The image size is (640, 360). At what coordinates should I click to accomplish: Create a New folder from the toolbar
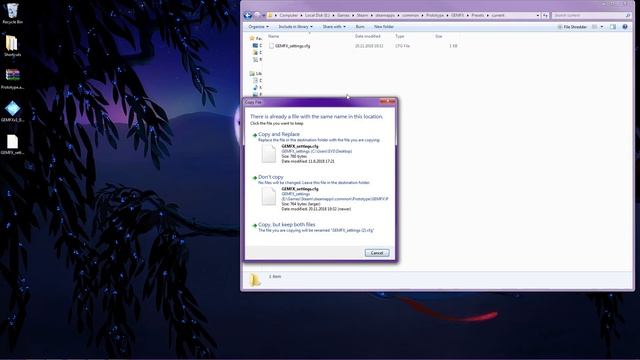pos(384,27)
